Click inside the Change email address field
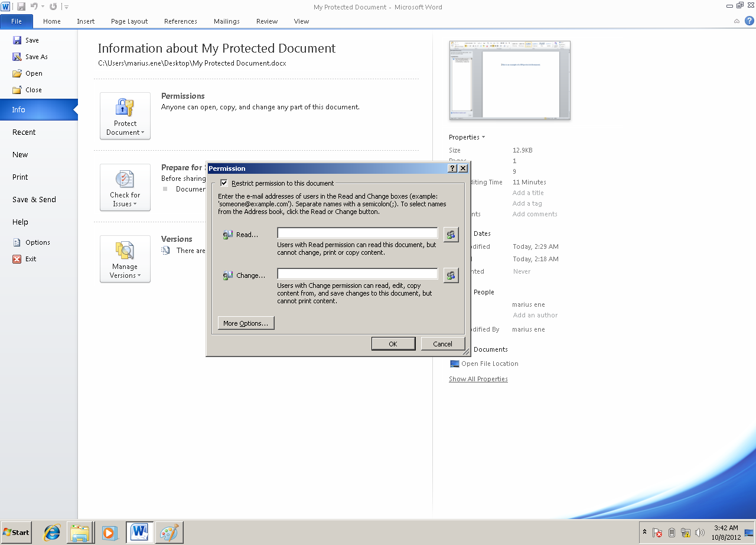 click(x=357, y=274)
